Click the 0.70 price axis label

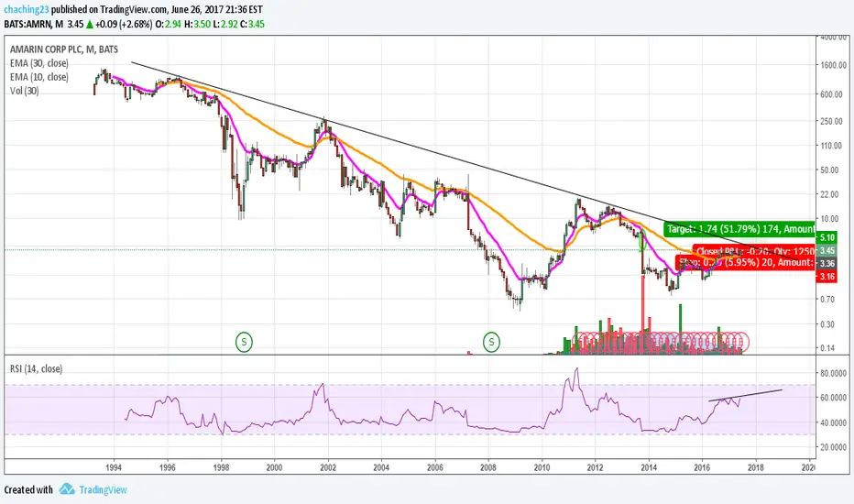(827, 299)
